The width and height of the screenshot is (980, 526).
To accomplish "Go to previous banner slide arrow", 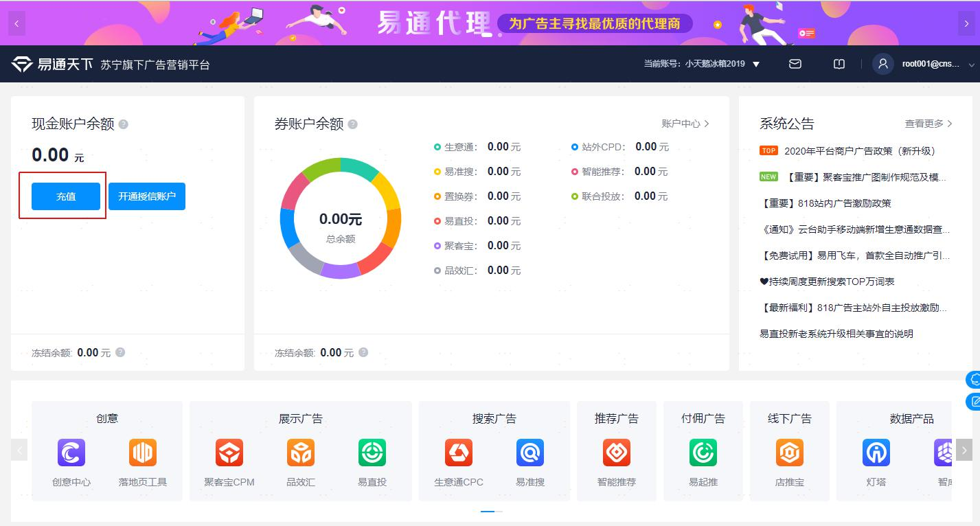I will pyautogui.click(x=16, y=23).
